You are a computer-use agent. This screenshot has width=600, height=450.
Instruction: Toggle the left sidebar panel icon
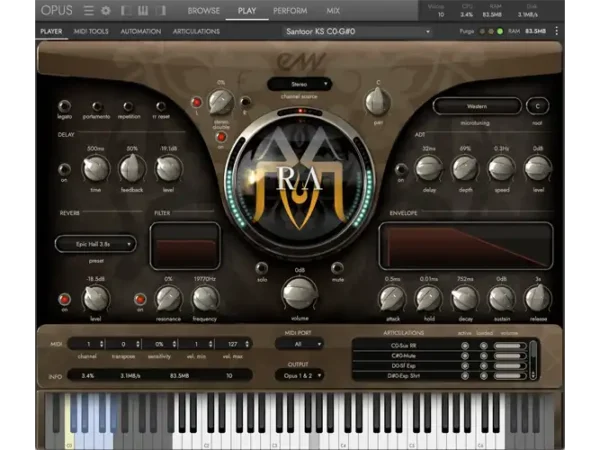125,11
